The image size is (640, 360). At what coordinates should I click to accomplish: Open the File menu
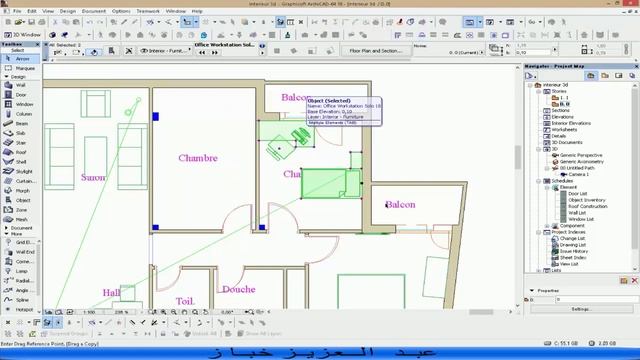[x=17, y=11]
